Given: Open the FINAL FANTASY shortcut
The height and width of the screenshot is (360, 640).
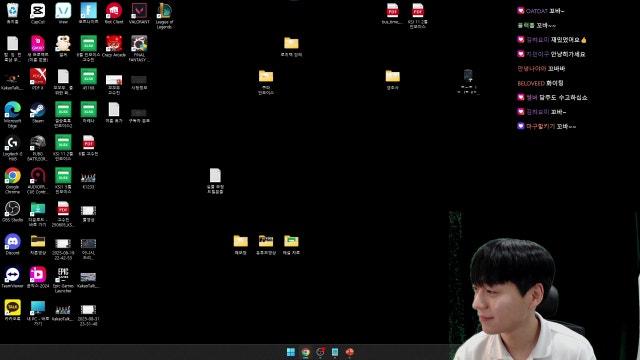Looking at the screenshot, I should pos(139,48).
